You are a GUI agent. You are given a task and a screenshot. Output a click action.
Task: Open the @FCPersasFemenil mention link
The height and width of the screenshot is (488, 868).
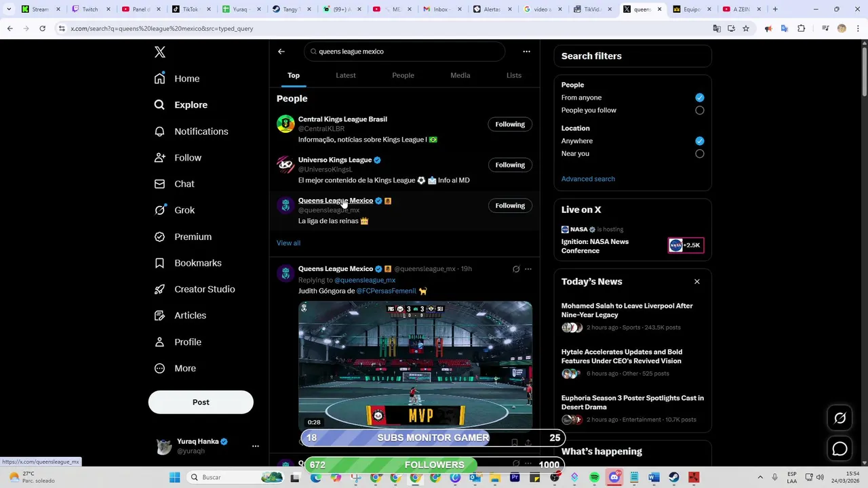(386, 291)
